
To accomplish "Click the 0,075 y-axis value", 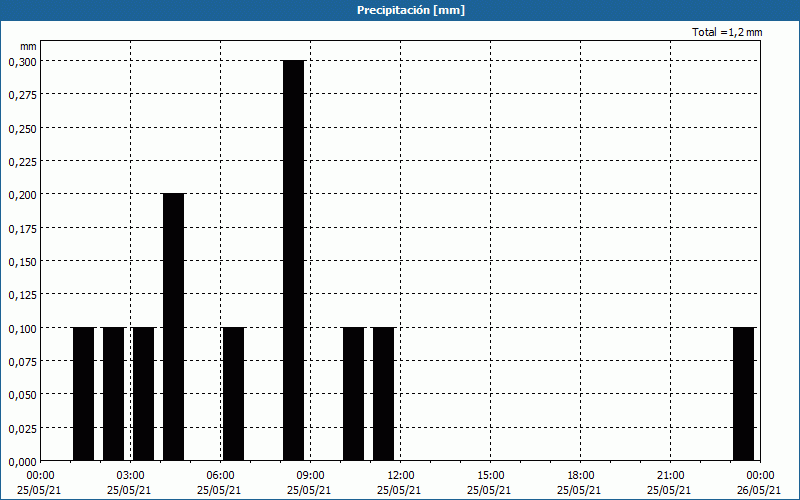I will coord(22,361).
